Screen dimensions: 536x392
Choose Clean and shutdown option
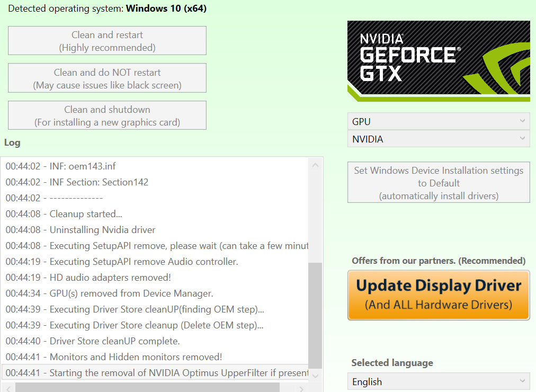tap(107, 115)
